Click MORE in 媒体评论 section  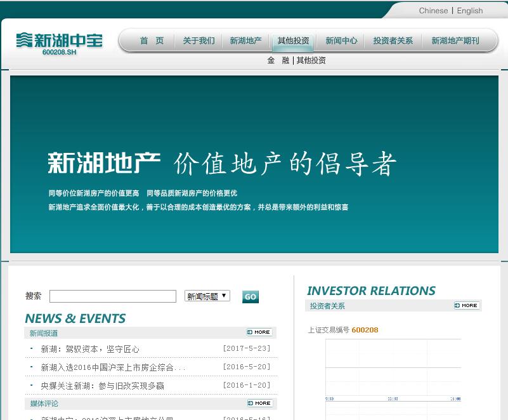[x=260, y=403]
